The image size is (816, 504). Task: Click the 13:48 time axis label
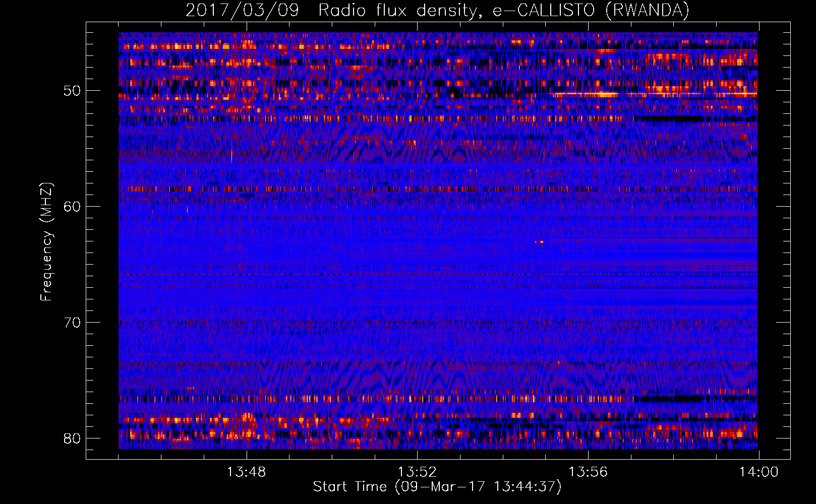pyautogui.click(x=246, y=472)
